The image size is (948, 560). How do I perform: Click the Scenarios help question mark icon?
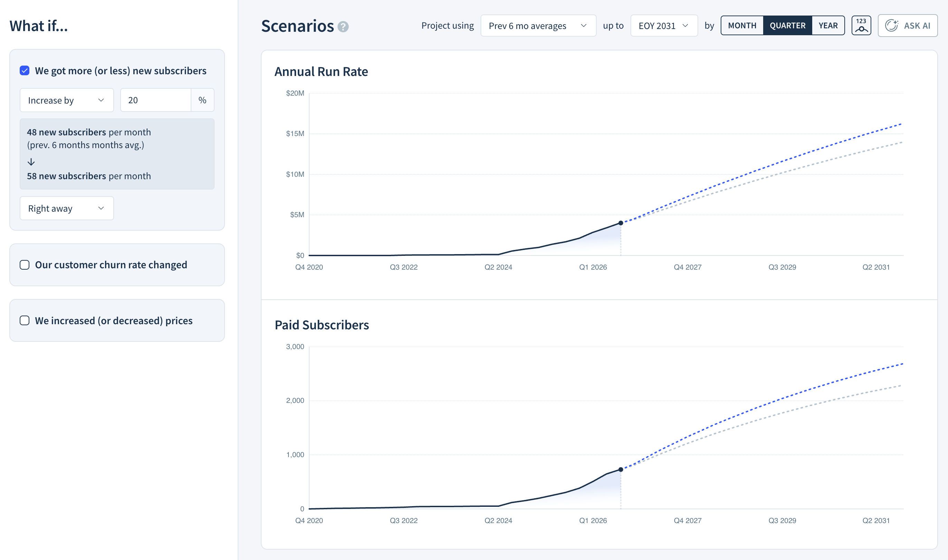(343, 27)
